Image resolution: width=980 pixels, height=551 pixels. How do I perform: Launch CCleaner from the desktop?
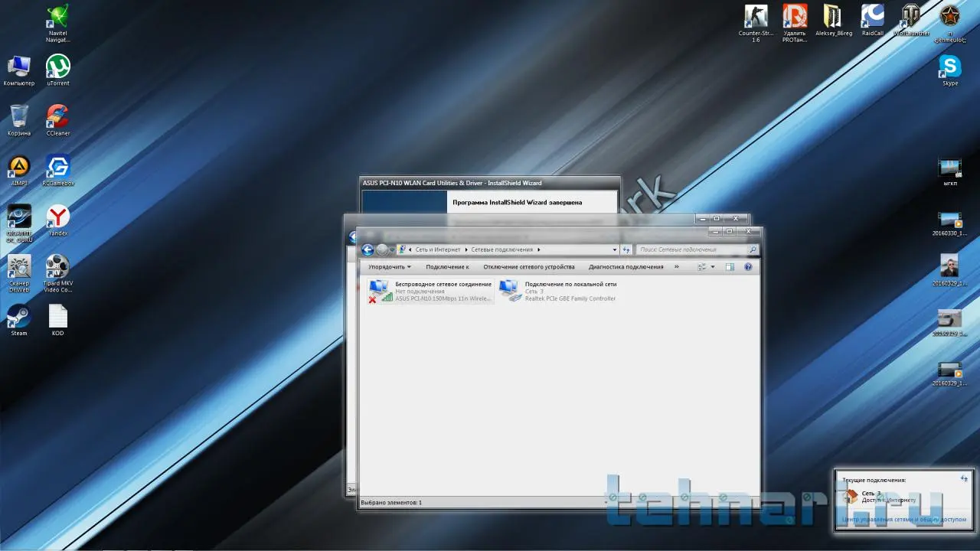58,120
